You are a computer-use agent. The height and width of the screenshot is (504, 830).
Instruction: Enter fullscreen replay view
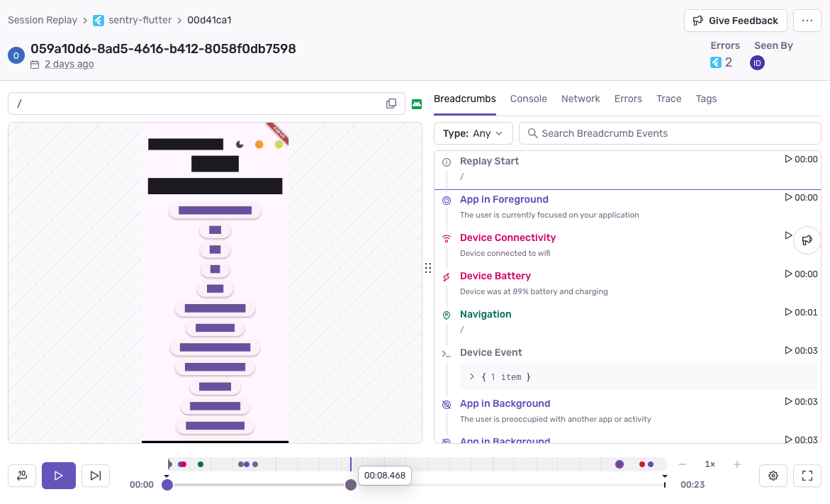[x=807, y=476]
